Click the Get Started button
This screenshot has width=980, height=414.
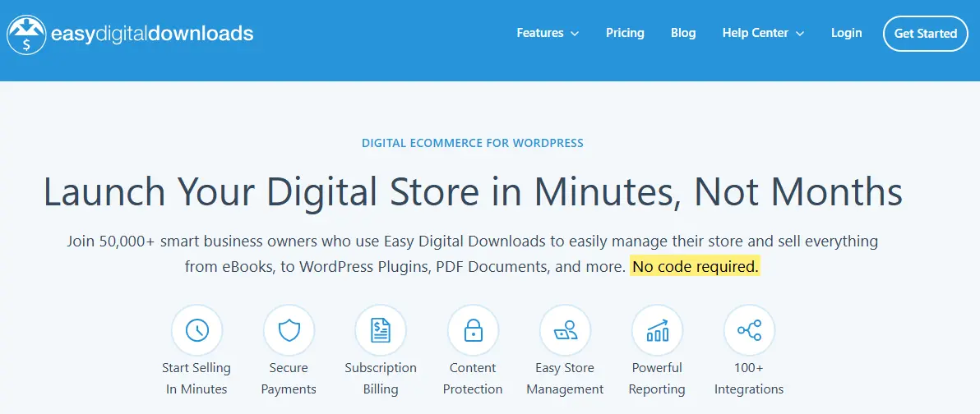926,34
